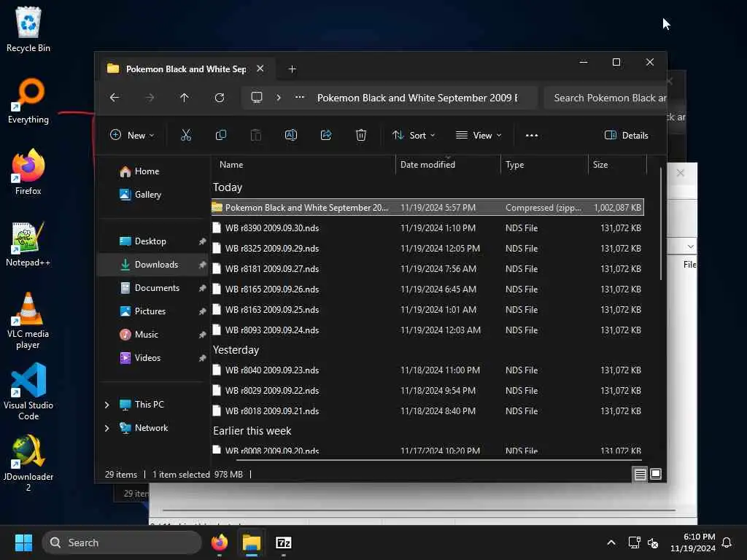The height and width of the screenshot is (560, 747).
Task: Switch to large thumbnails view icon
Action: point(656,474)
